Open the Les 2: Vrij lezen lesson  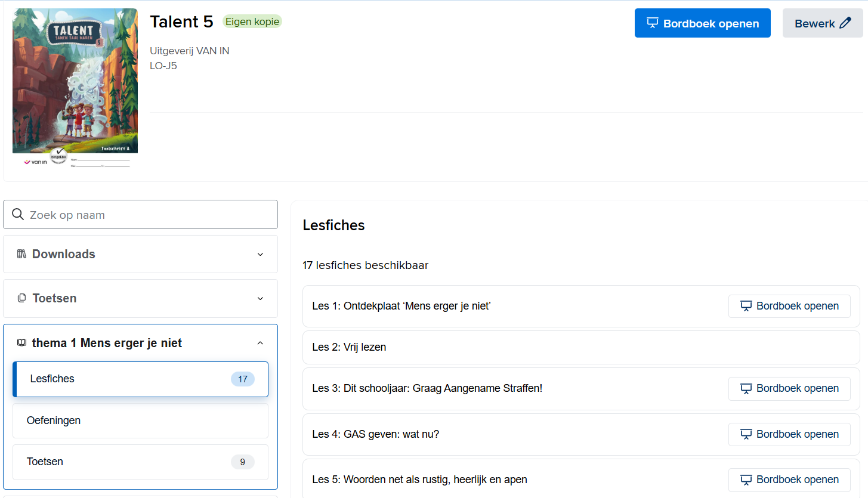[x=349, y=347]
